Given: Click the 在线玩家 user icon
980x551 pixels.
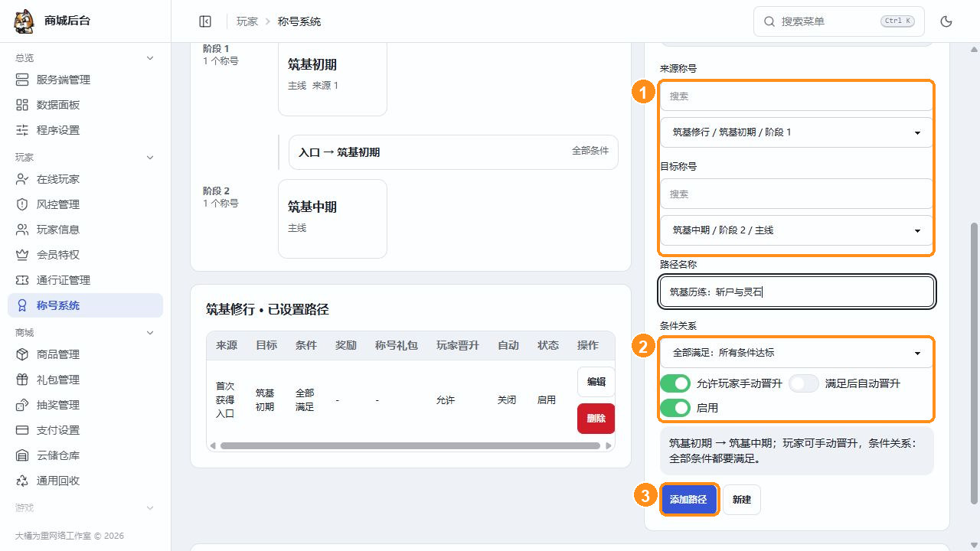Looking at the screenshot, I should click(22, 179).
